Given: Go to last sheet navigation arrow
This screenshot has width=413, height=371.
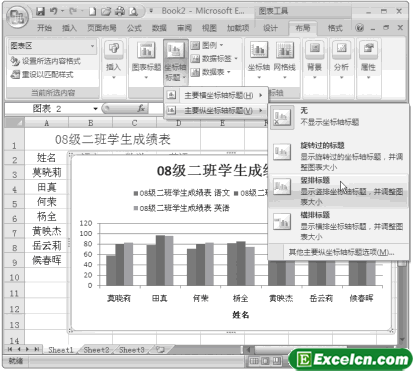Looking at the screenshot, I should point(36,349).
